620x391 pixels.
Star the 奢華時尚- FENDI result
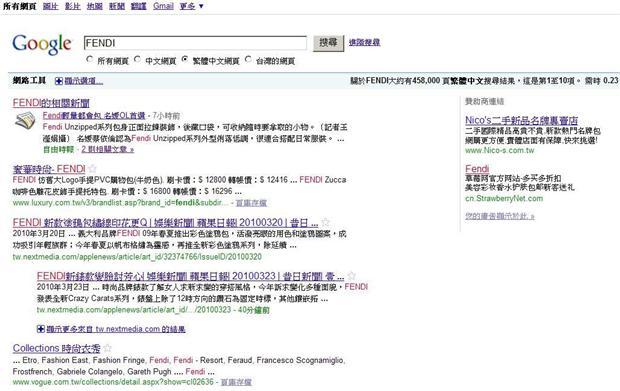(x=93, y=169)
